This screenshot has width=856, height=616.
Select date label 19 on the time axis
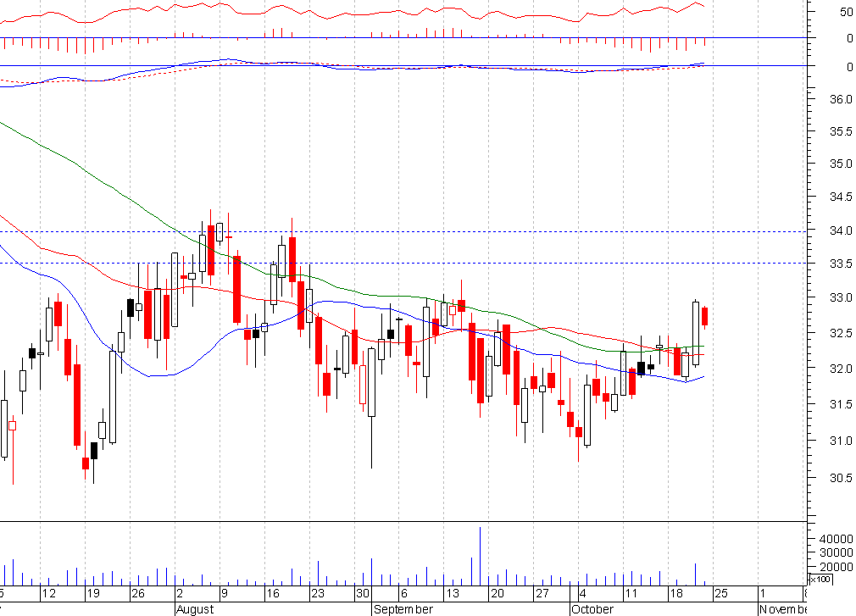pyautogui.click(x=93, y=594)
